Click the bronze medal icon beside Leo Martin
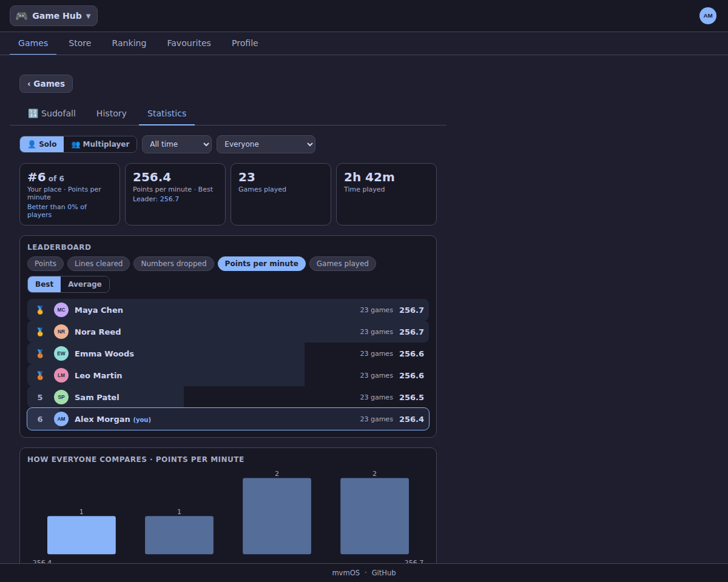The height and width of the screenshot is (582, 728). 40,375
